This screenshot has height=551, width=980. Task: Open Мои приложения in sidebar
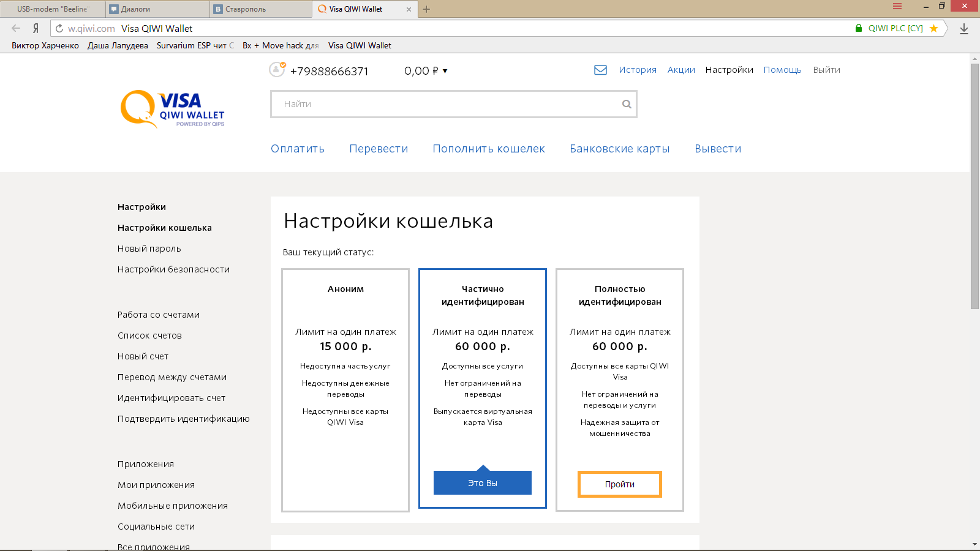(156, 485)
